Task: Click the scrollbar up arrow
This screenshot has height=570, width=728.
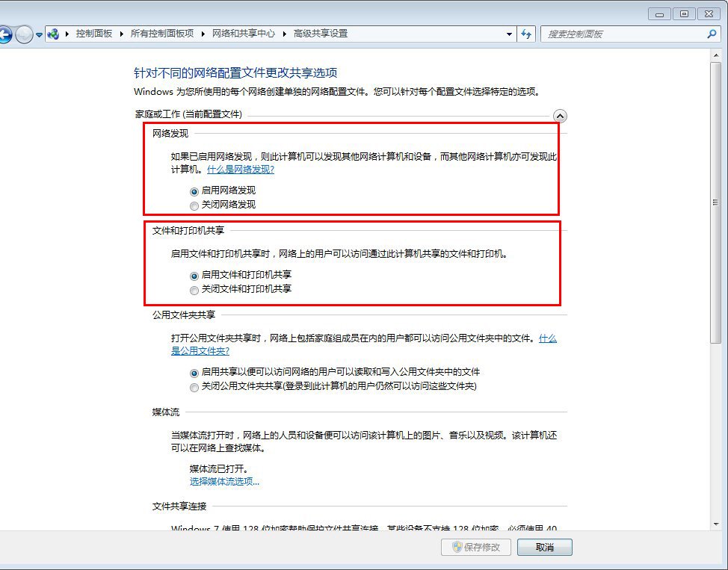Action: [715, 56]
